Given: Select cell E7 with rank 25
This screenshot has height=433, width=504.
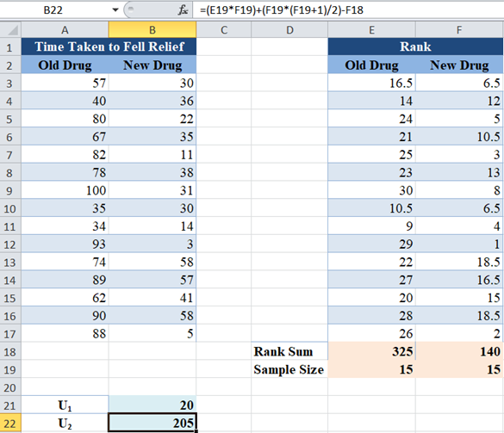Looking at the screenshot, I should tap(371, 155).
